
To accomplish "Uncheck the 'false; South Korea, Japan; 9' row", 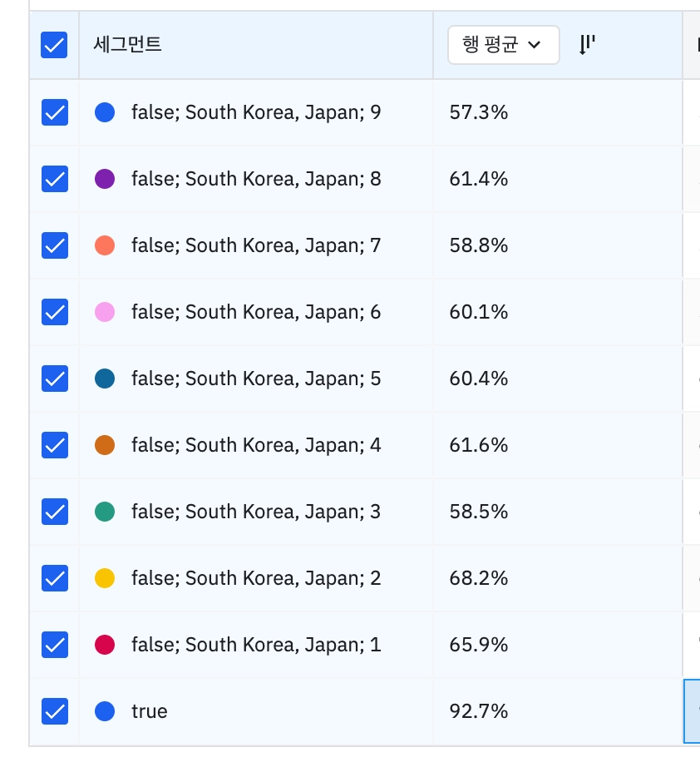I will [x=55, y=112].
